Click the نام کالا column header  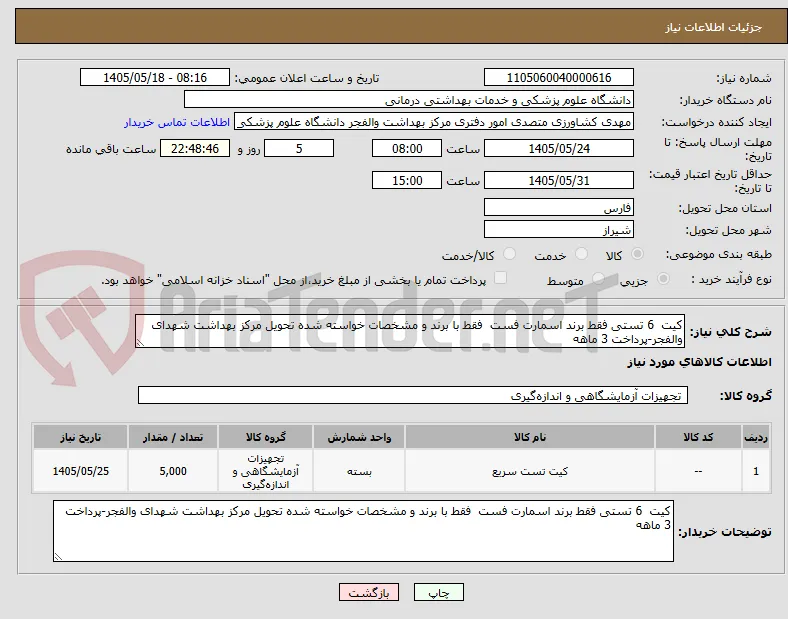pos(530,437)
